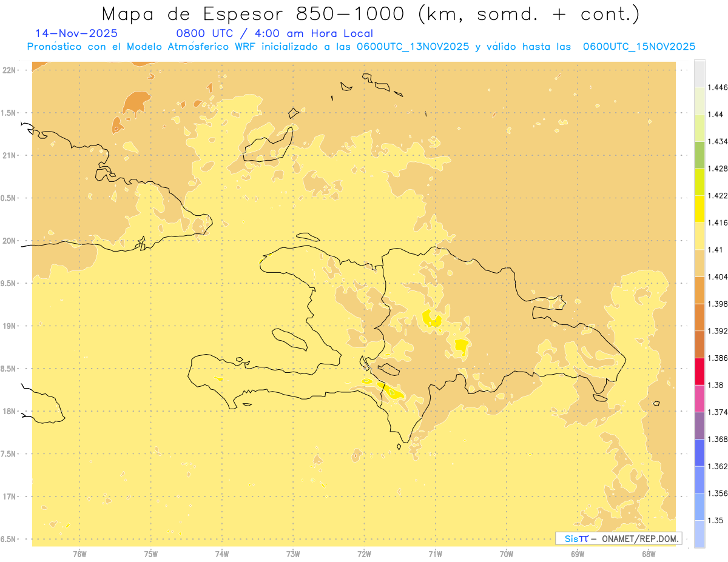Viewport: 728px width, 562px height.
Task: Click the 19N latitude label
Action: pos(9,326)
